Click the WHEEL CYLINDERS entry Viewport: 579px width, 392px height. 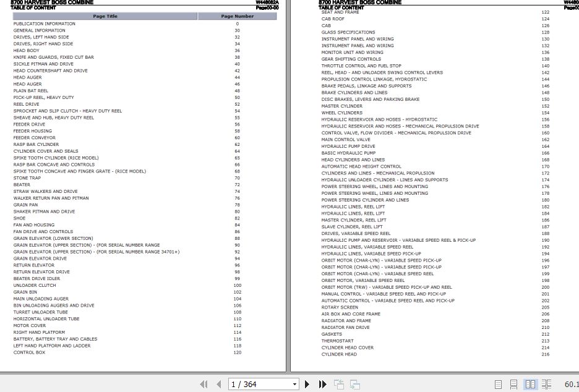click(341, 113)
